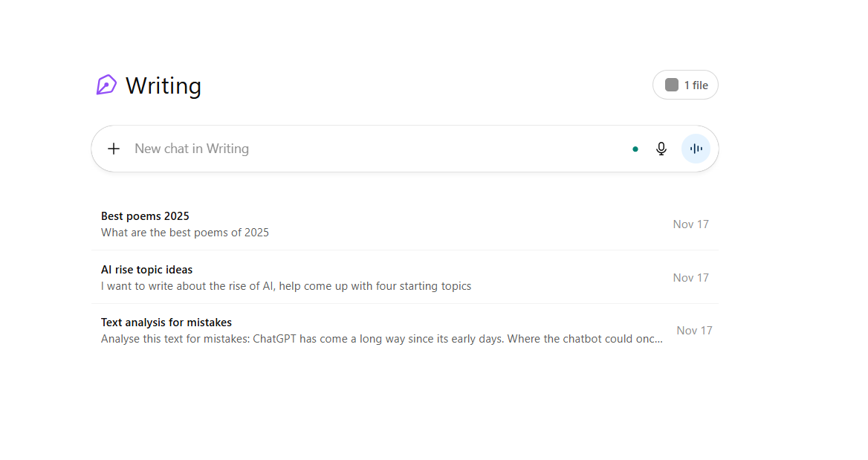This screenshot has width=868, height=460.
Task: Click the Nov 17 date for Text analysis
Action: click(x=694, y=331)
